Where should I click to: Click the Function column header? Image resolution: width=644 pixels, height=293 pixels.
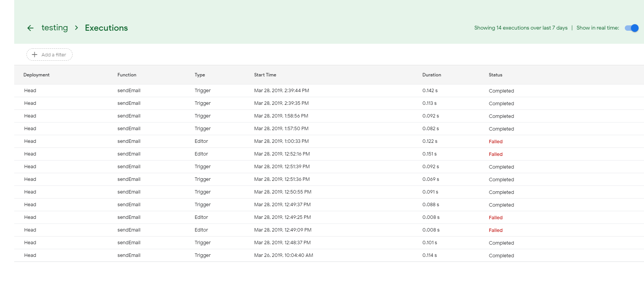click(x=127, y=75)
